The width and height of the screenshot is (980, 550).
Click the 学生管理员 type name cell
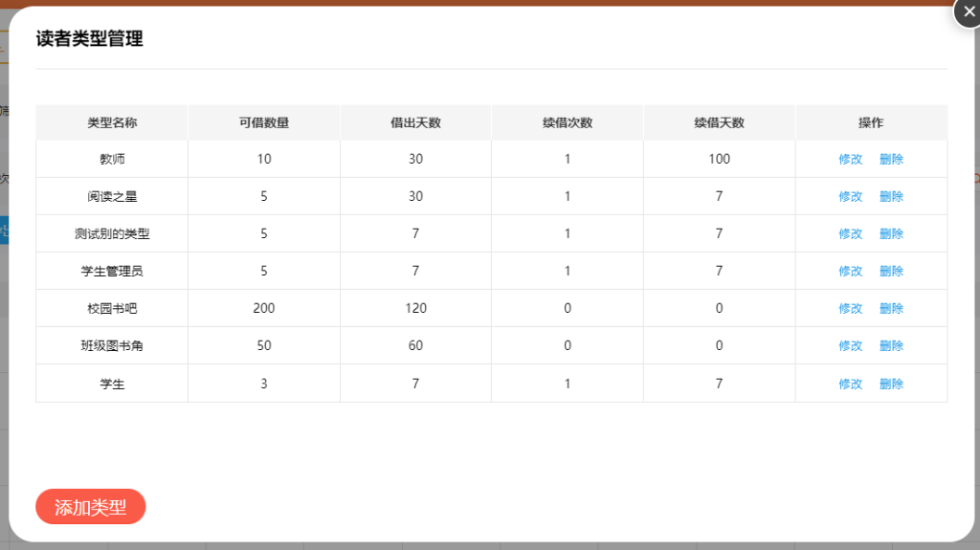112,272
